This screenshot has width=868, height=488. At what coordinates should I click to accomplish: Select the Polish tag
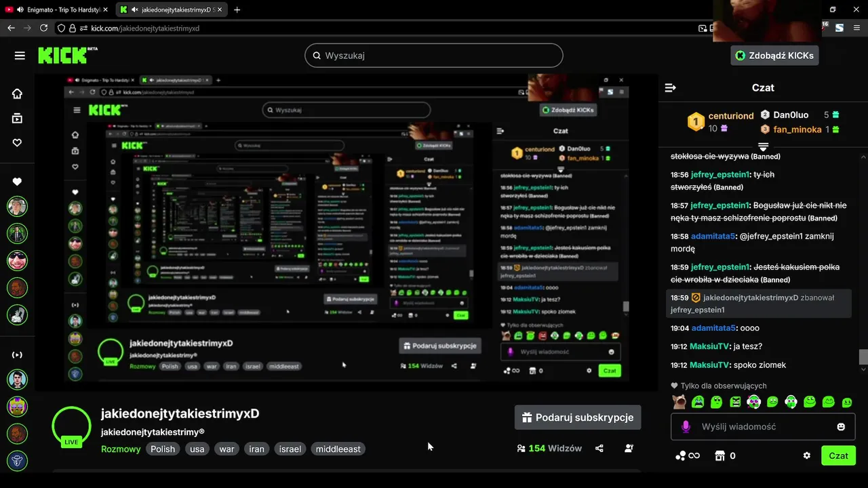(163, 449)
